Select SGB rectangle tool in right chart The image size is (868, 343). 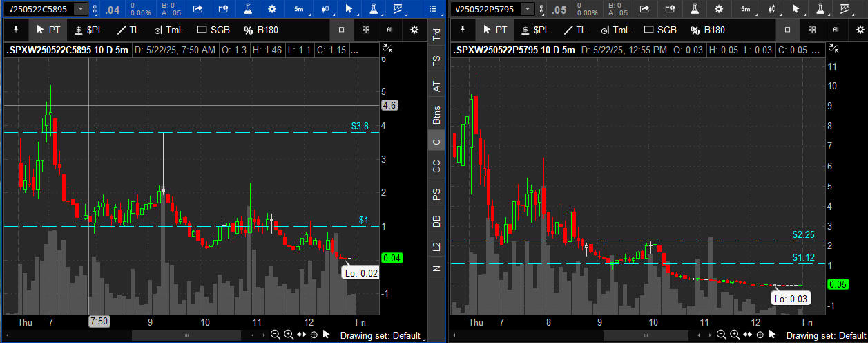click(659, 30)
